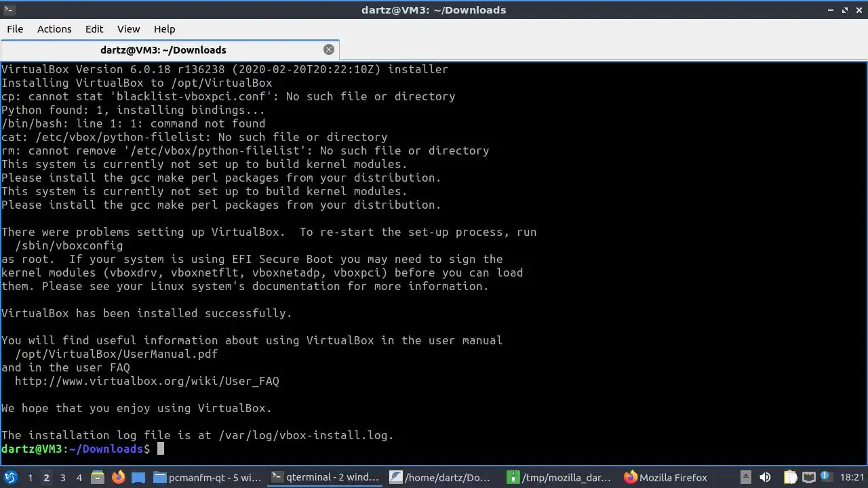The width and height of the screenshot is (868, 488).
Task: Click the 'rm: cannot remove' error line
Action: tap(245, 150)
